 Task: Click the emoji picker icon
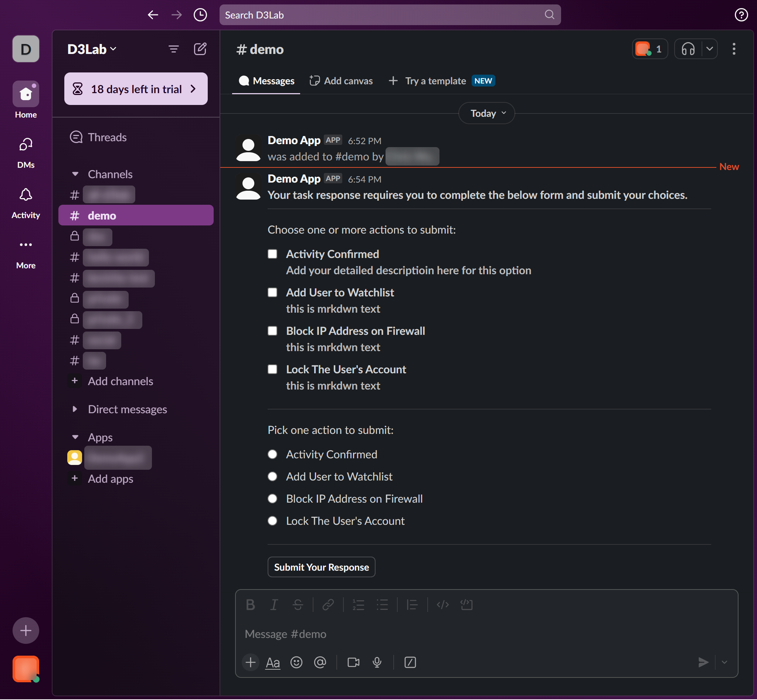(296, 663)
